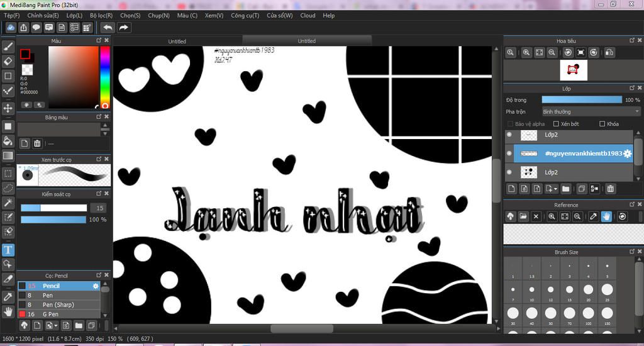Delete the selected layer with trash icon
Image resolution: width=644 pixels, height=346 pixels.
pyautogui.click(x=610, y=189)
